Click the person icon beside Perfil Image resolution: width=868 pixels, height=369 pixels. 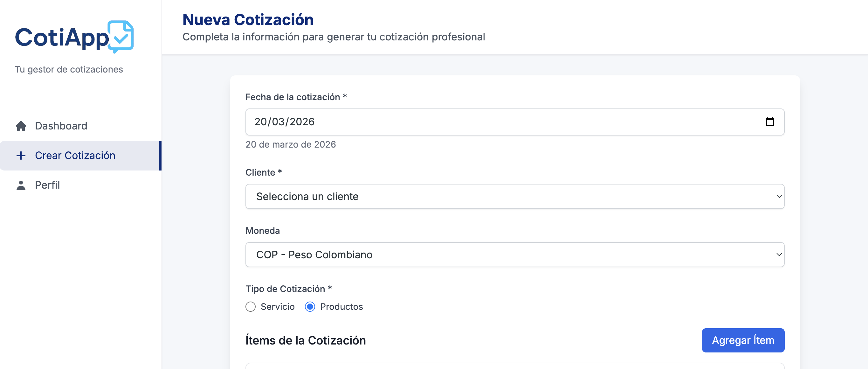click(21, 185)
